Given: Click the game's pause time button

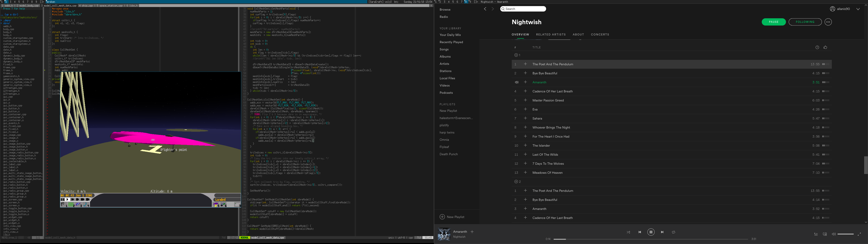Looking at the screenshot, I should [x=63, y=199].
